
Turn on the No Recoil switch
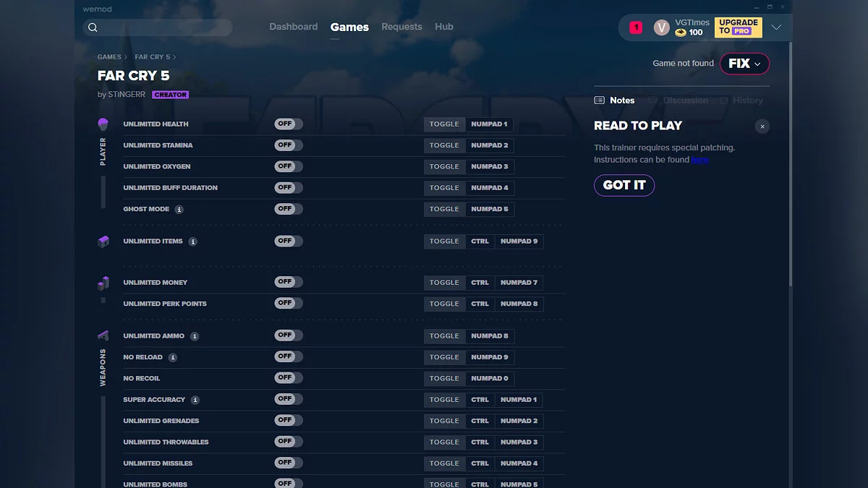pyautogui.click(x=288, y=378)
